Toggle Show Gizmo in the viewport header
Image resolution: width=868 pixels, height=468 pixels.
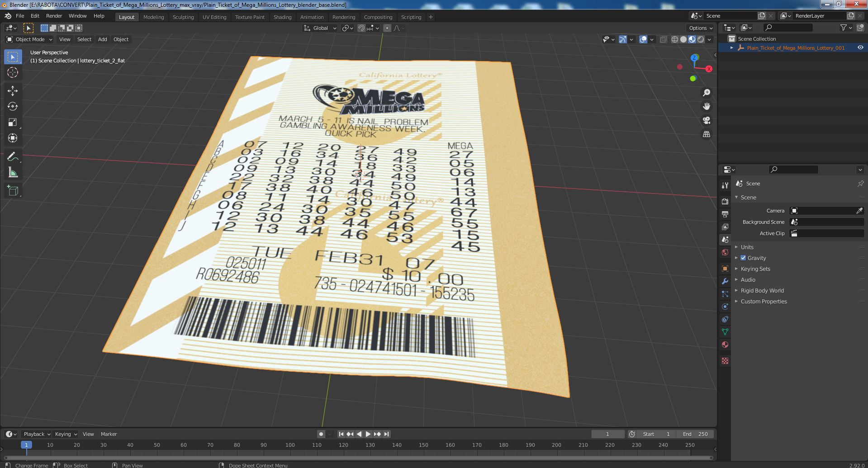623,39
